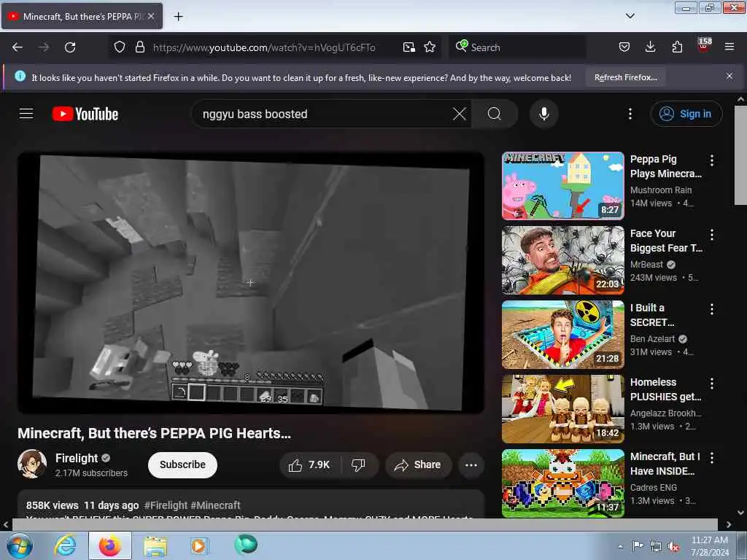
Task: Open the Firefox downloads arrow
Action: [650, 47]
